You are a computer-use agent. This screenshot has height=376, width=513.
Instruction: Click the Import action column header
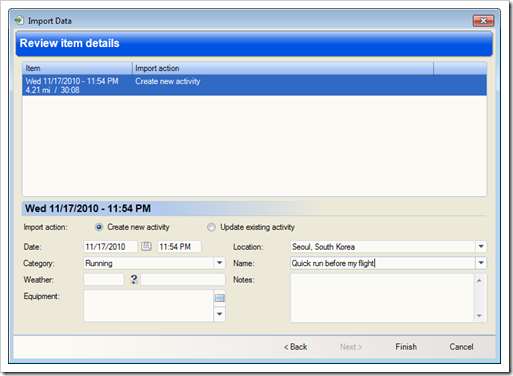pyautogui.click(x=283, y=68)
